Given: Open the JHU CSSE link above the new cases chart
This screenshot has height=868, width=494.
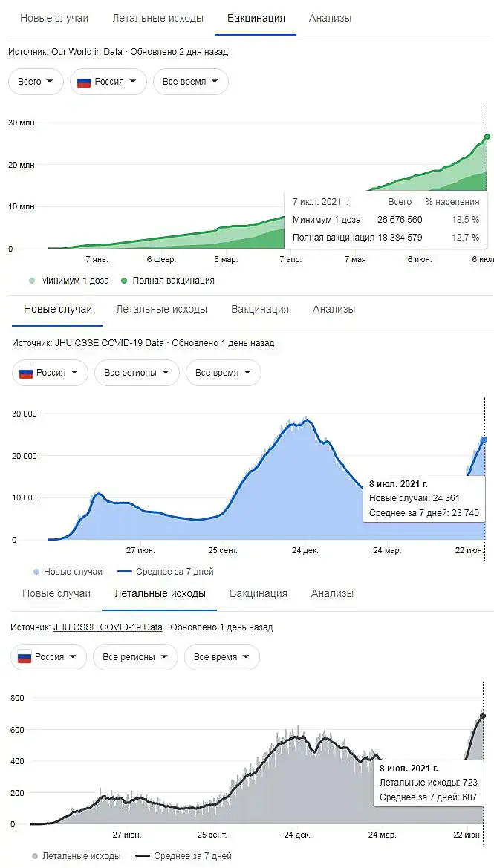Looking at the screenshot, I should click(x=109, y=343).
